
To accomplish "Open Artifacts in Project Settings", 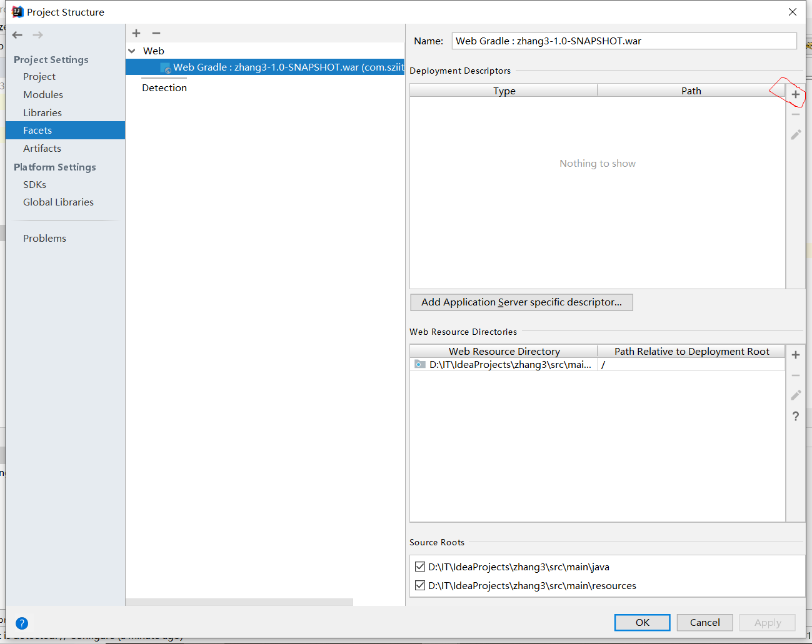I will [x=42, y=148].
